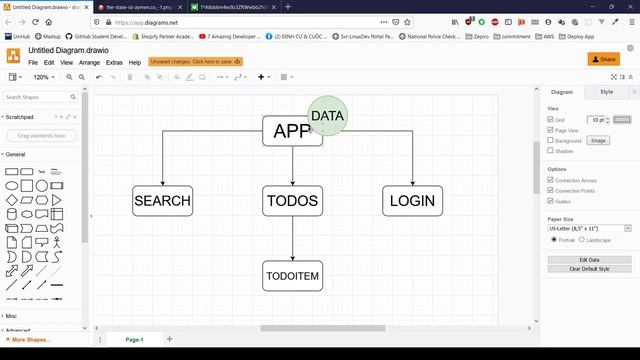
Task: Click the browser home icon
Action: click(x=49, y=22)
